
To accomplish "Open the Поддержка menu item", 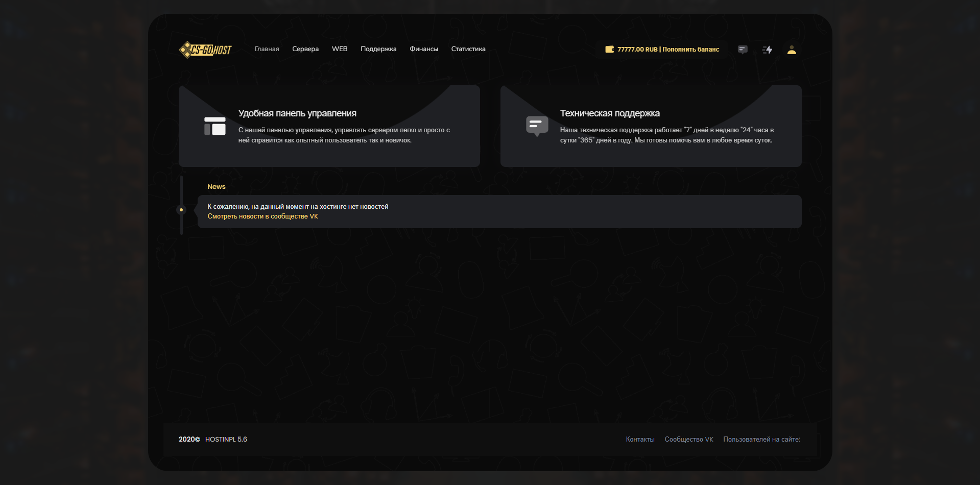I will 378,49.
